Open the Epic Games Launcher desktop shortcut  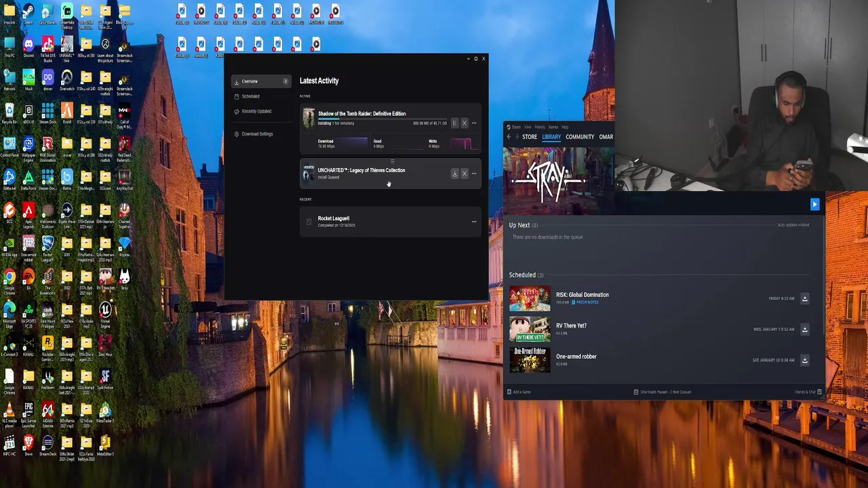click(x=28, y=415)
